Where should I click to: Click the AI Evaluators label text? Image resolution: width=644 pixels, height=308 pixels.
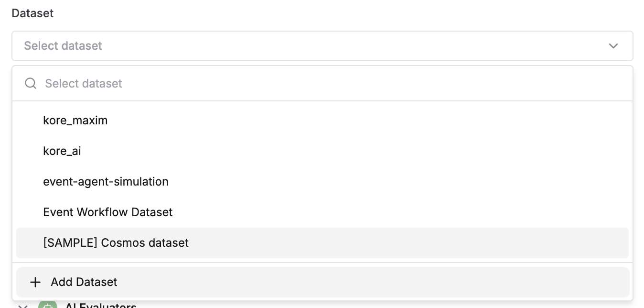click(x=101, y=305)
